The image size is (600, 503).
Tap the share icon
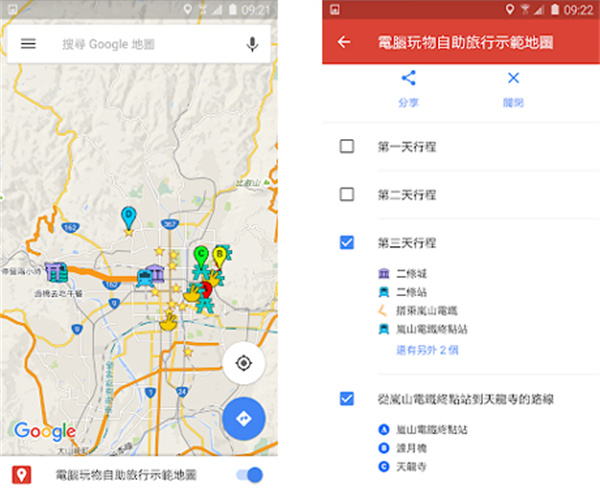click(408, 78)
